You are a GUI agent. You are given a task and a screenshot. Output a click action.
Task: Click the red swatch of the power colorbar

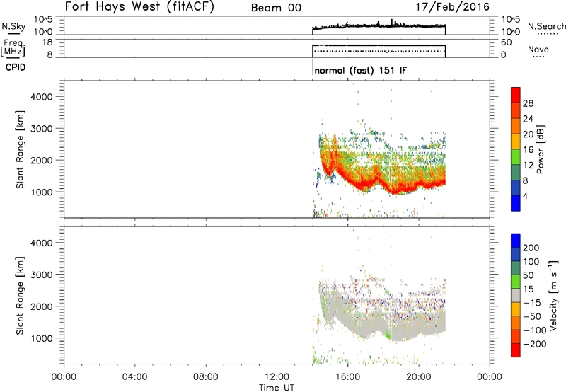516,95
